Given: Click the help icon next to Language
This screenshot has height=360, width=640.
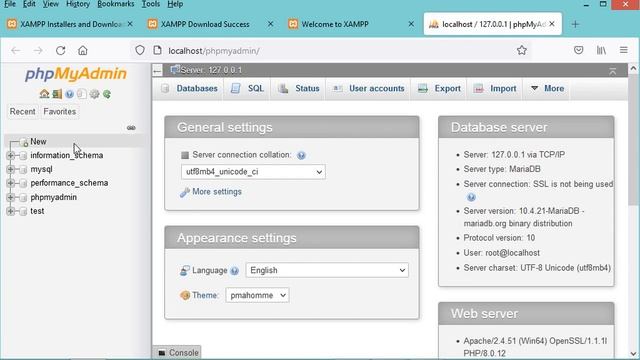Looking at the screenshot, I should pos(234,271).
